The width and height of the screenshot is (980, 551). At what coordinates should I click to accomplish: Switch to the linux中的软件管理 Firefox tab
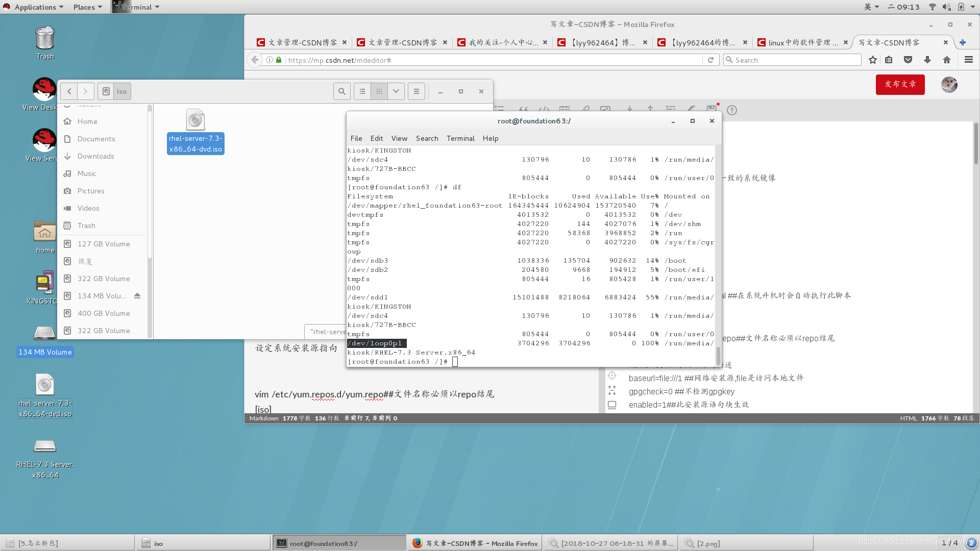click(x=802, y=42)
